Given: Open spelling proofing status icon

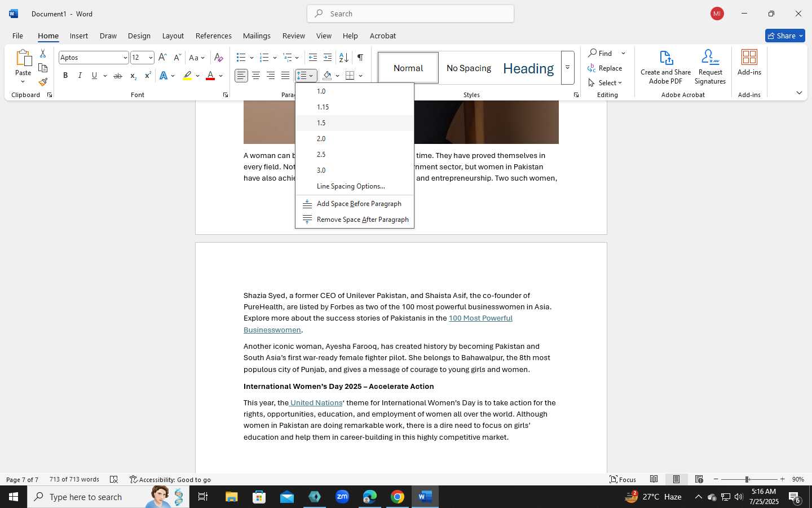Looking at the screenshot, I should point(114,479).
